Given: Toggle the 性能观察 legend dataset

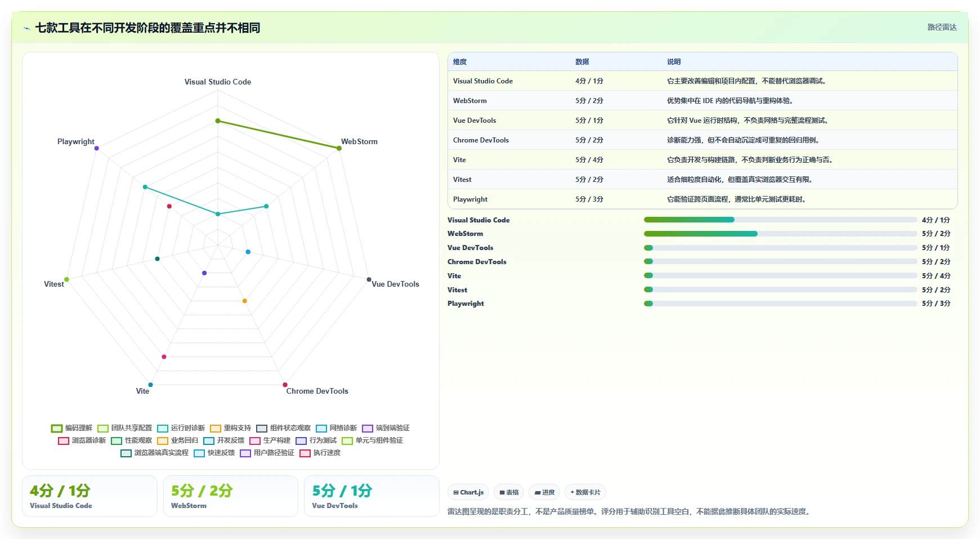Looking at the screenshot, I should 131,440.
